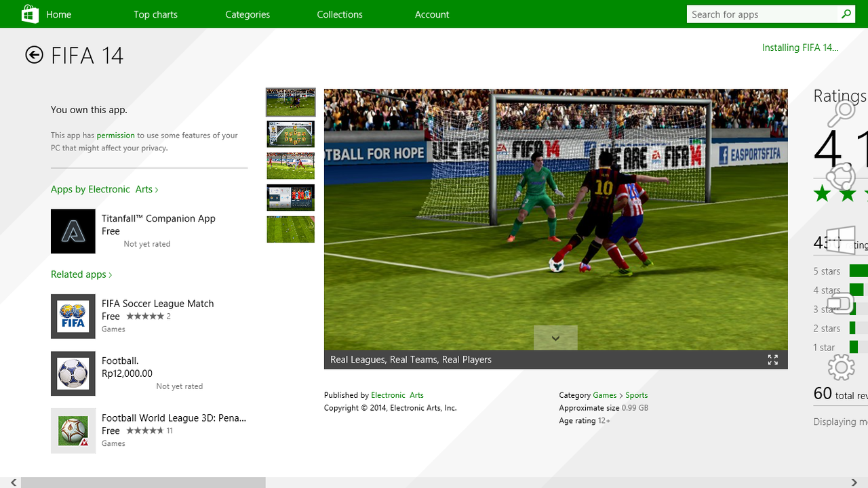
Task: Click the 'Real Leagues, Real Teams' caption
Action: pos(411,360)
